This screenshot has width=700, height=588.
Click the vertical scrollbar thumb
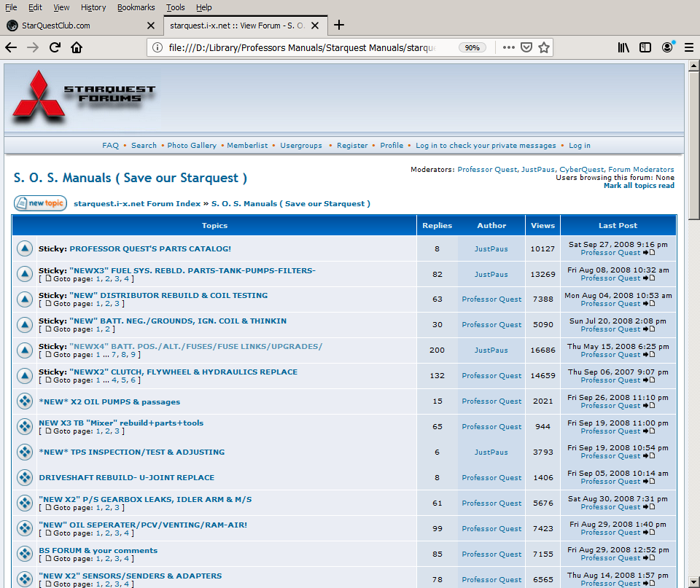coord(693,146)
